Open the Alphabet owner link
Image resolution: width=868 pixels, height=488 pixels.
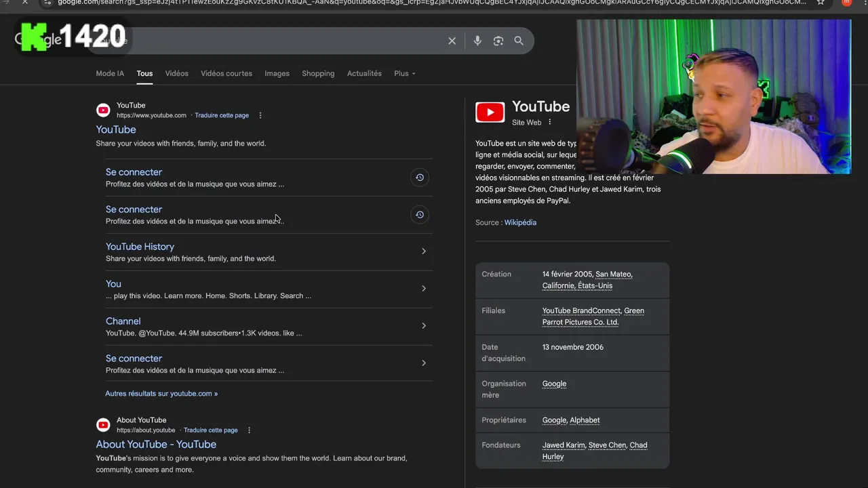tap(585, 420)
